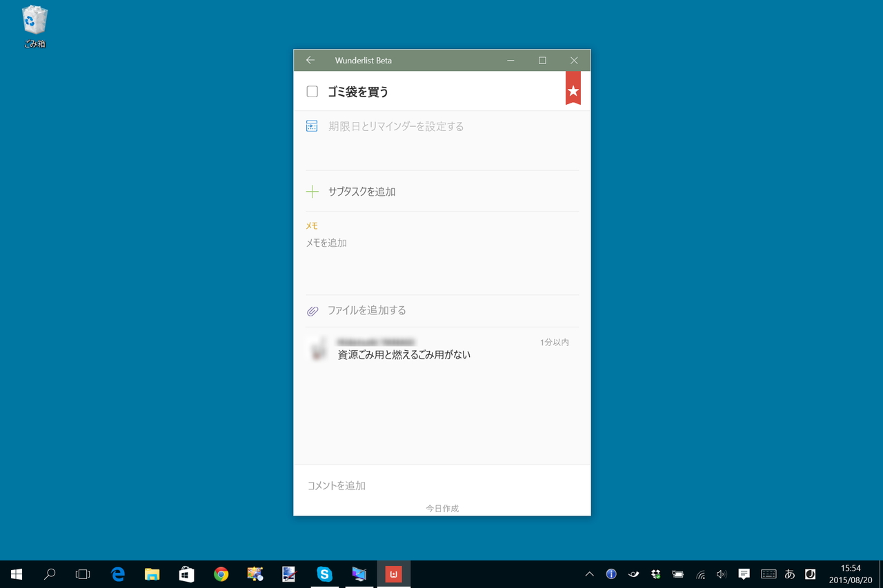This screenshot has width=883, height=588.
Task: Open the ごみ箱 recycle bin desktop icon
Action: point(34,27)
